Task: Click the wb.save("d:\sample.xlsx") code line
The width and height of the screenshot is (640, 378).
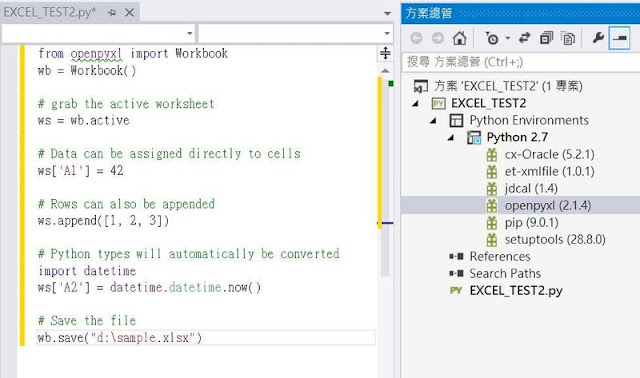Action: point(120,338)
